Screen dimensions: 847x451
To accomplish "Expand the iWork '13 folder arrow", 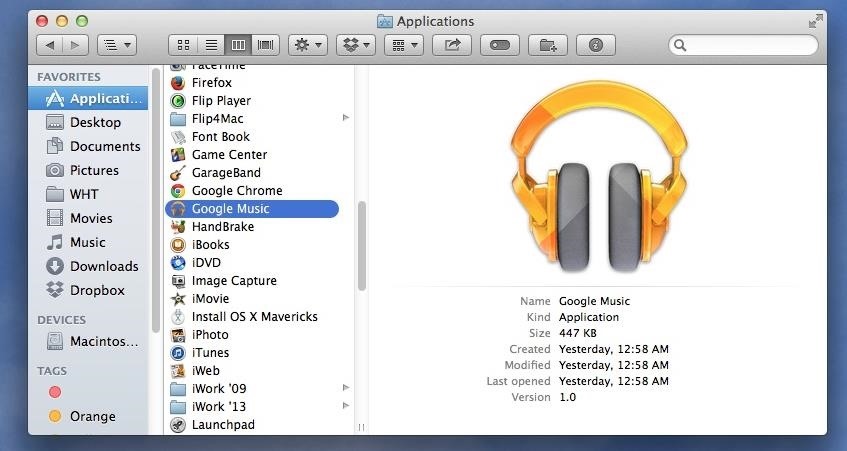I will (x=346, y=406).
